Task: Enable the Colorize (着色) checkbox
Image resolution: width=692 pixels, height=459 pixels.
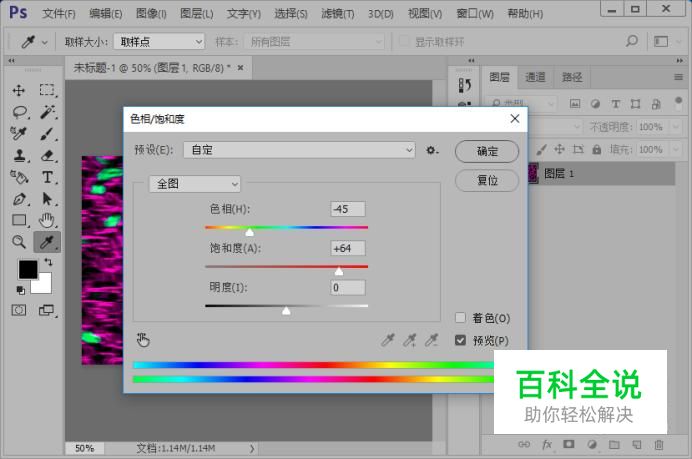Action: [x=460, y=318]
